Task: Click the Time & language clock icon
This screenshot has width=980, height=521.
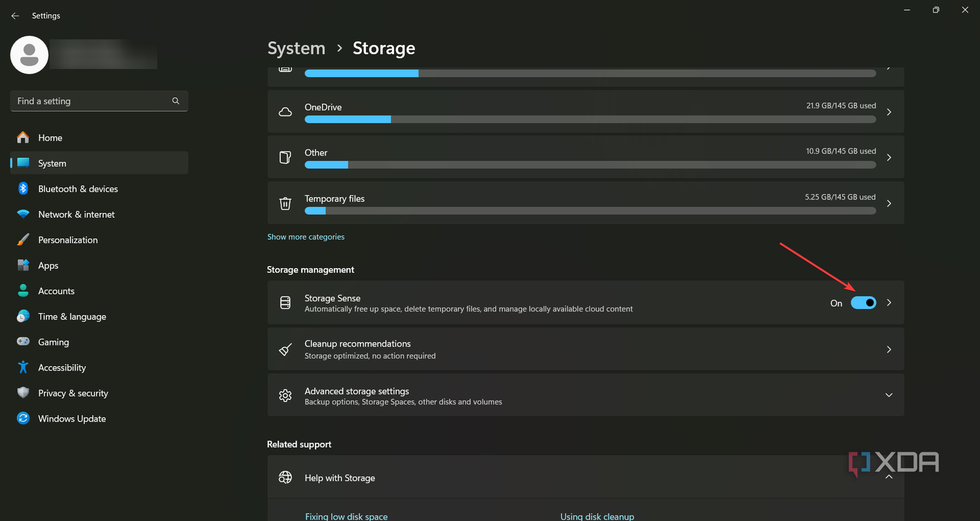Action: (x=23, y=316)
